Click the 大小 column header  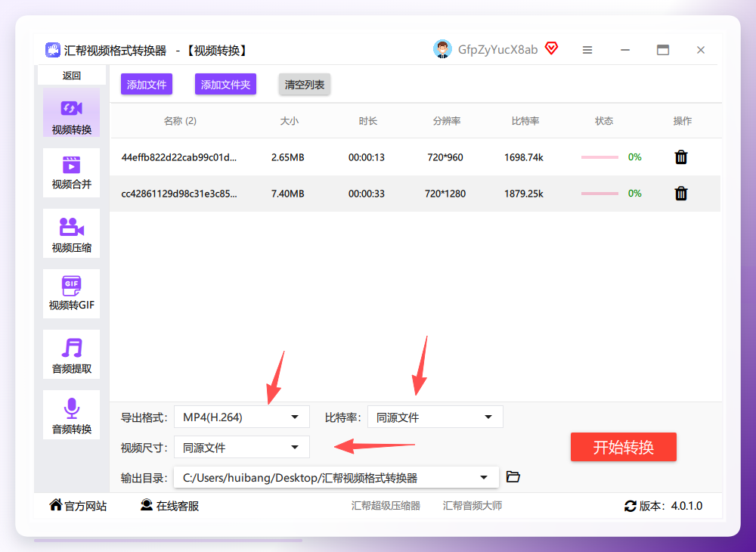[290, 121]
